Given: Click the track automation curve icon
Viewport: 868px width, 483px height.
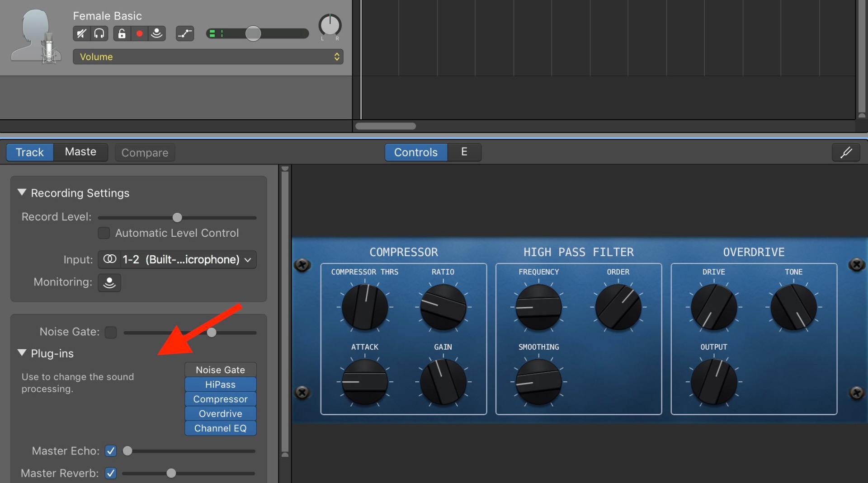Looking at the screenshot, I should (185, 33).
